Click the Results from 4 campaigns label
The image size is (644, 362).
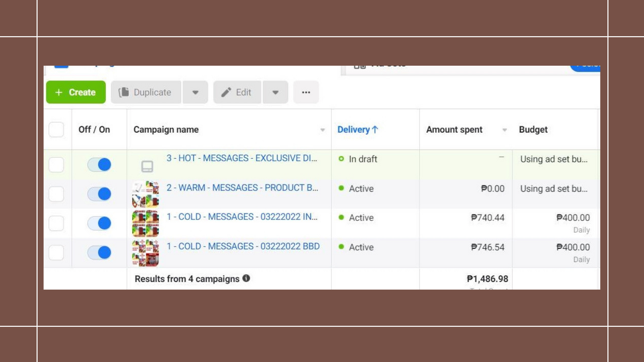point(187,279)
